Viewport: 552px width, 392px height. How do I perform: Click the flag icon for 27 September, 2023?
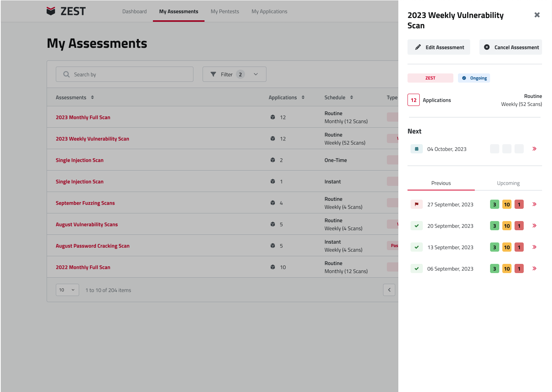click(416, 204)
